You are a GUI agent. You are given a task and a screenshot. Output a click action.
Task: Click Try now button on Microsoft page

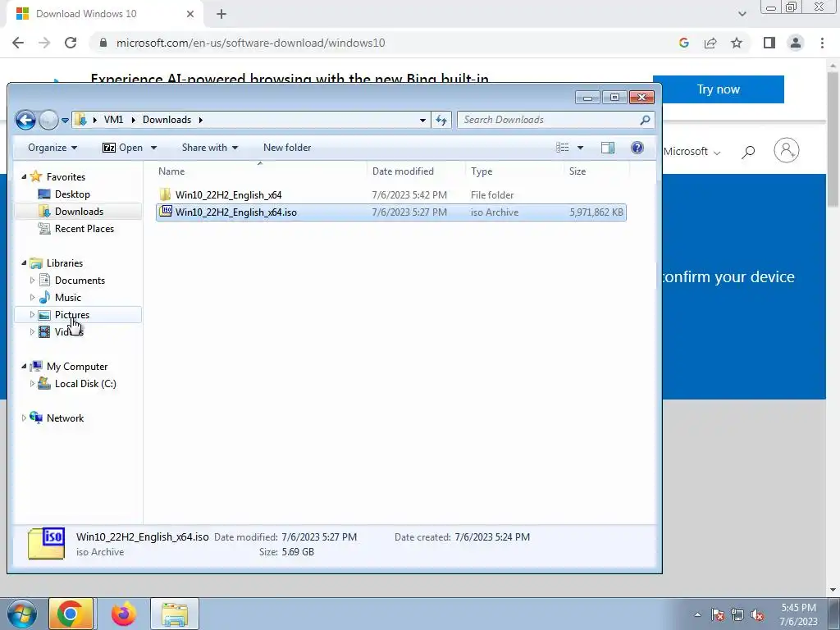coord(719,89)
